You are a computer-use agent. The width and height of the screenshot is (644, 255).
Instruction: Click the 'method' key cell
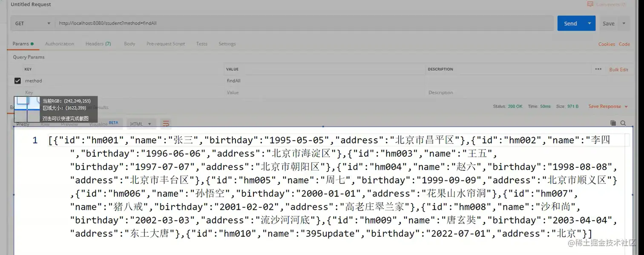(124, 80)
